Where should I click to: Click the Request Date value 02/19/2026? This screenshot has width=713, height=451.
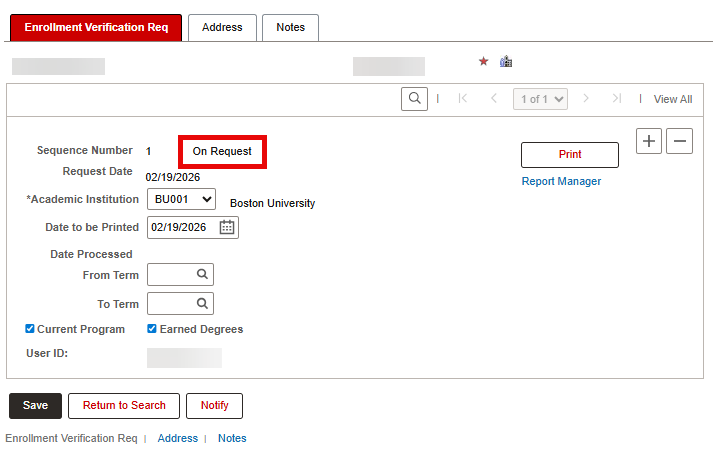tap(173, 177)
